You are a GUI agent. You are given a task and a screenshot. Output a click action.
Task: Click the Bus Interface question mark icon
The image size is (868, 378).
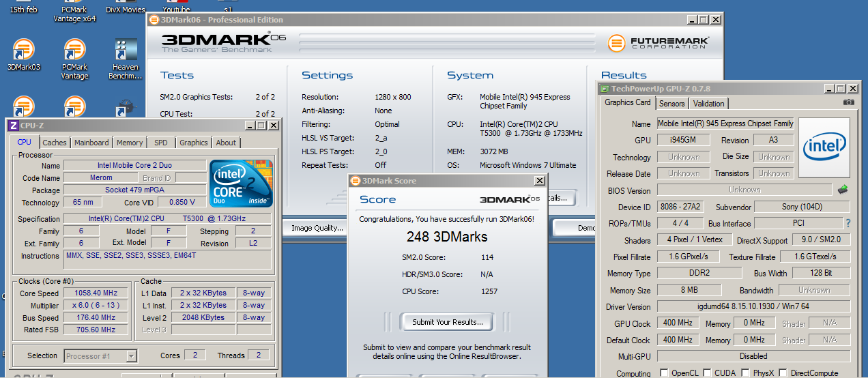848,223
